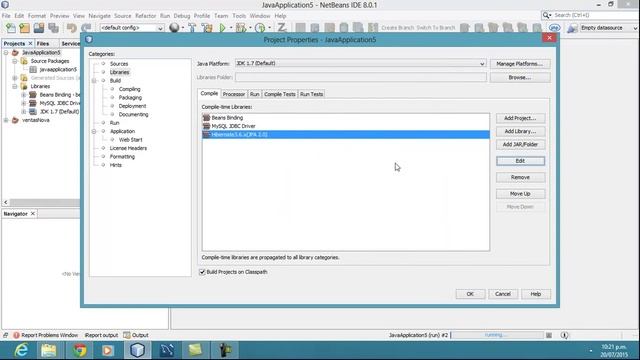The height and width of the screenshot is (360, 640).
Task: Select the MySQL JDBC Driver library in the list
Action: coord(346,126)
